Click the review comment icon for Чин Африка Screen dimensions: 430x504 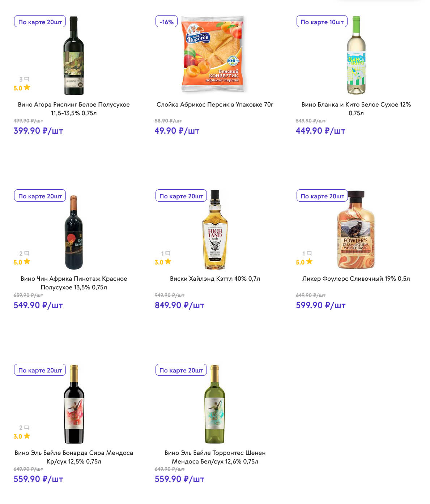pos(27,253)
